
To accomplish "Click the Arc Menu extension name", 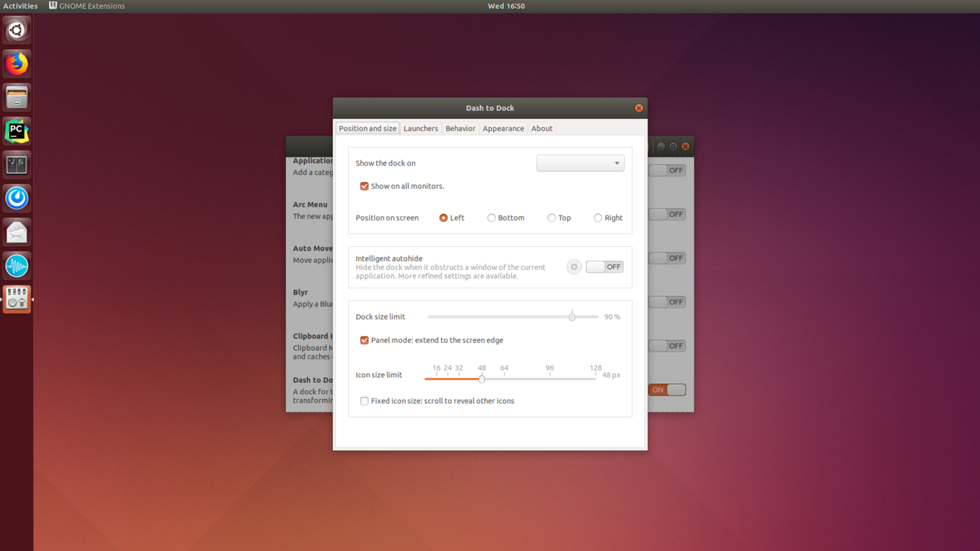I will pos(310,205).
